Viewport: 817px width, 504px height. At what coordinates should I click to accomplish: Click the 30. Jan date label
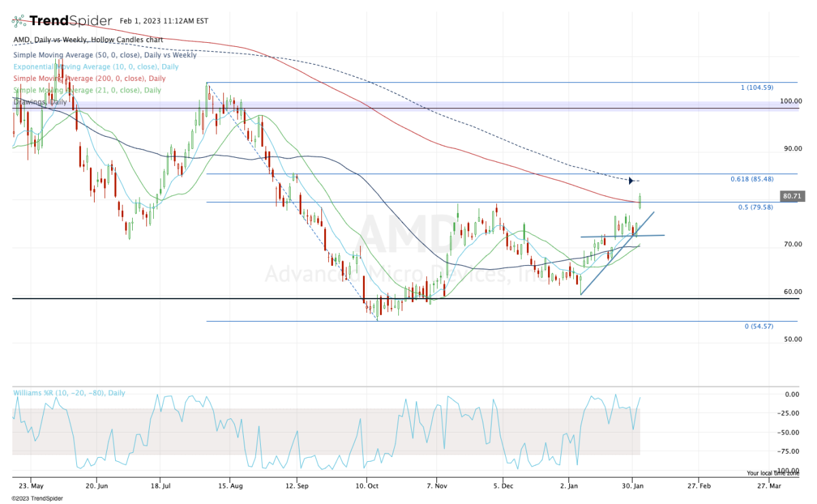(634, 486)
